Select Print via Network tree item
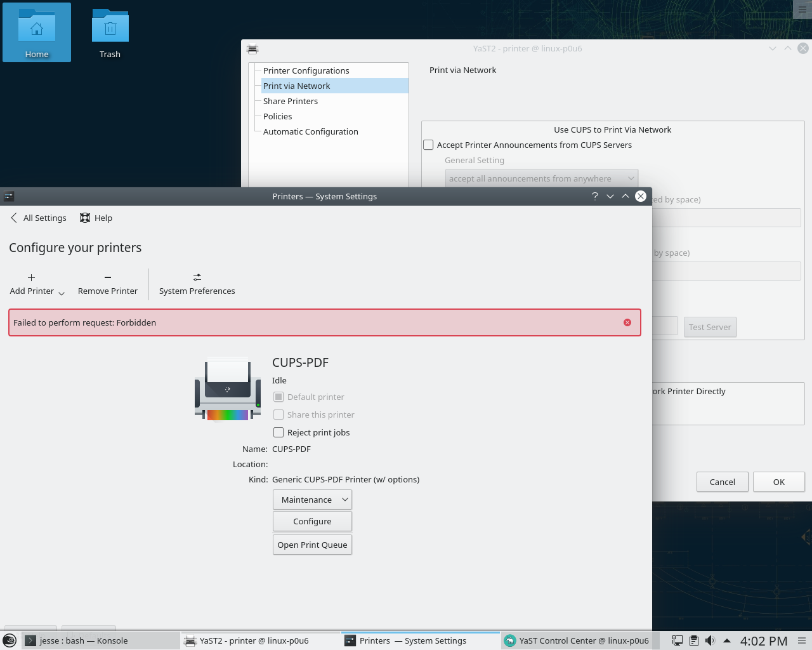The image size is (812, 650). coord(335,86)
